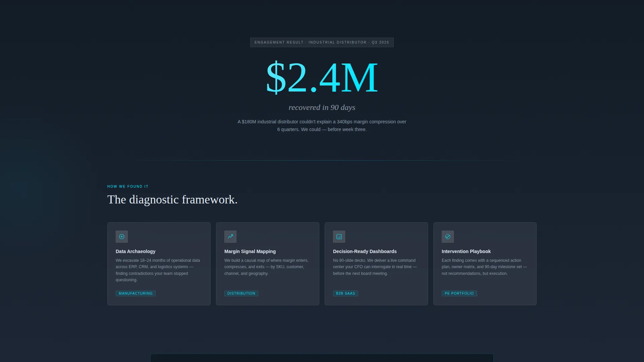Open the Data Archaeology card title
The image size is (644, 362).
[x=136, y=251]
